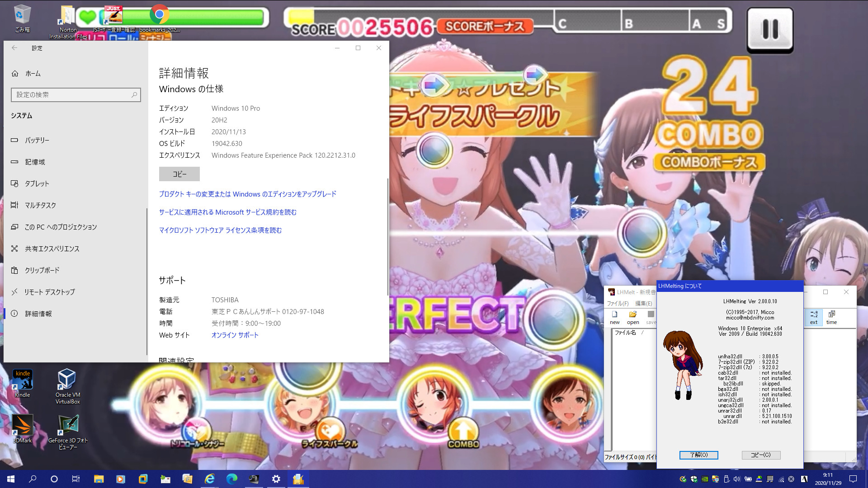Click the taskbar search magnifier
The height and width of the screenshot is (488, 868).
pyautogui.click(x=33, y=479)
